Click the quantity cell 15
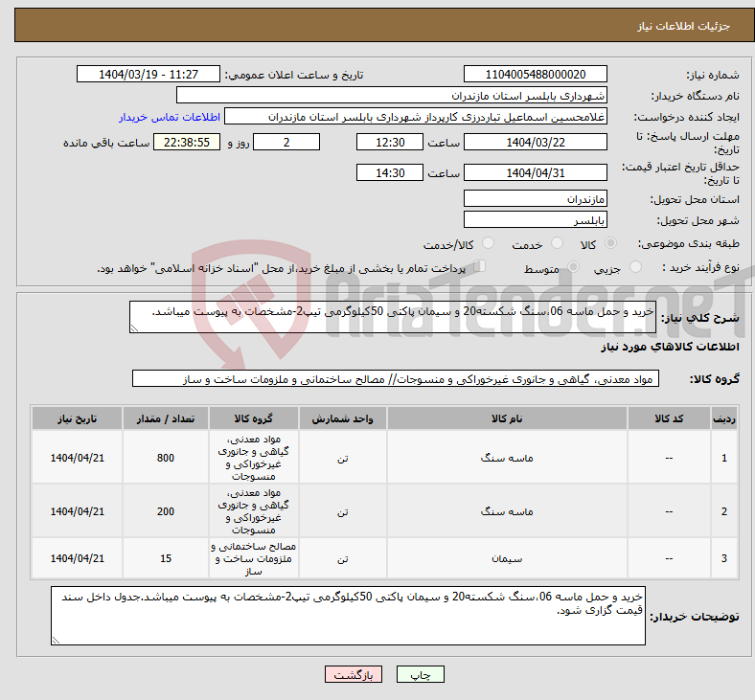 point(166,558)
